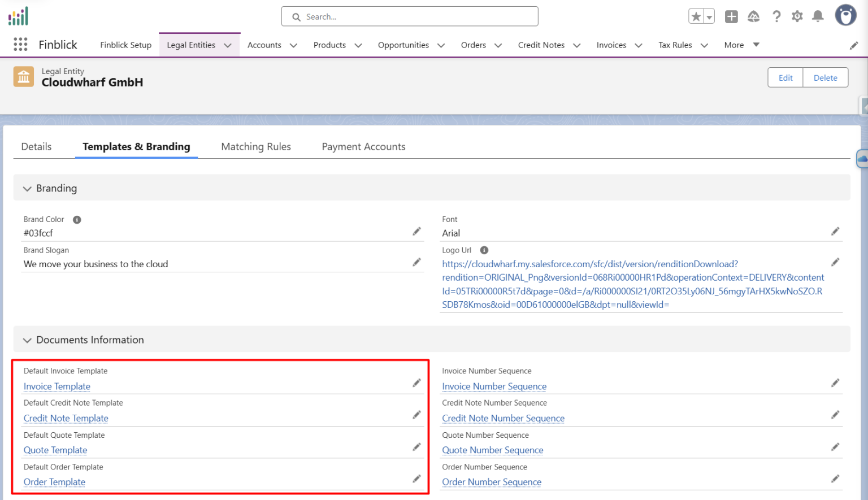The image size is (868, 500).
Task: Open the Notifications bell
Action: [818, 16]
